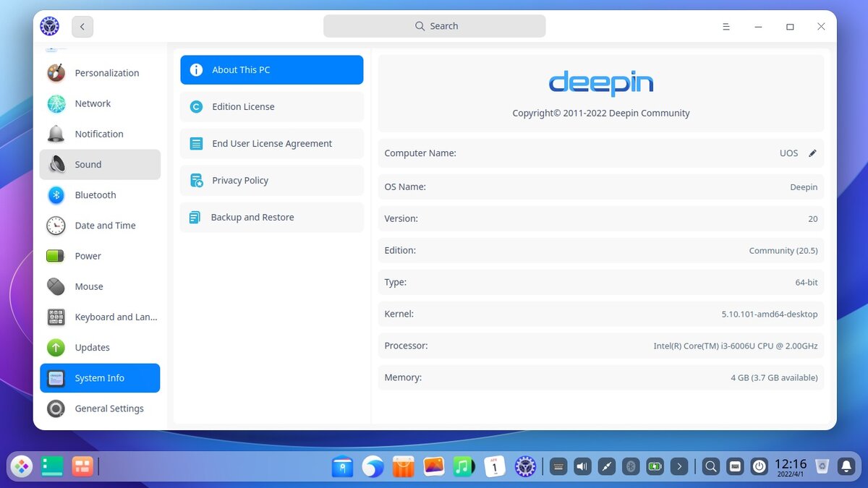The width and height of the screenshot is (868, 488).
Task: Select the Sound settings module
Action: (100, 164)
